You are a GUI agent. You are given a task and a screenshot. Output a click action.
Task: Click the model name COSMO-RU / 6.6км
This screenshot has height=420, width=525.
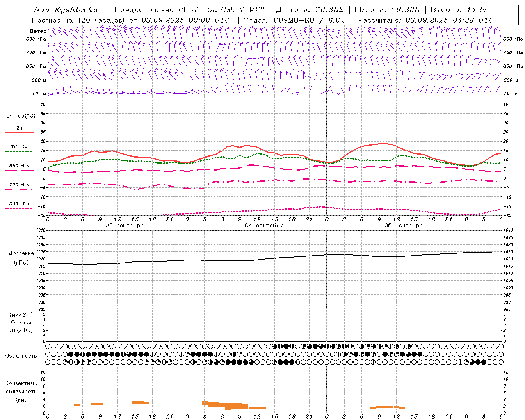[310, 20]
